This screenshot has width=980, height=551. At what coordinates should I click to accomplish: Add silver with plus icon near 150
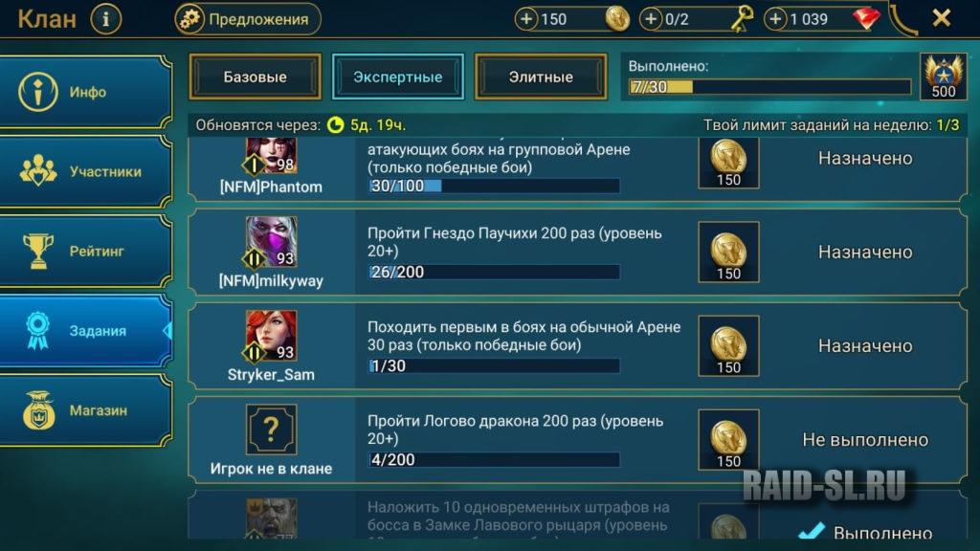pos(526,19)
